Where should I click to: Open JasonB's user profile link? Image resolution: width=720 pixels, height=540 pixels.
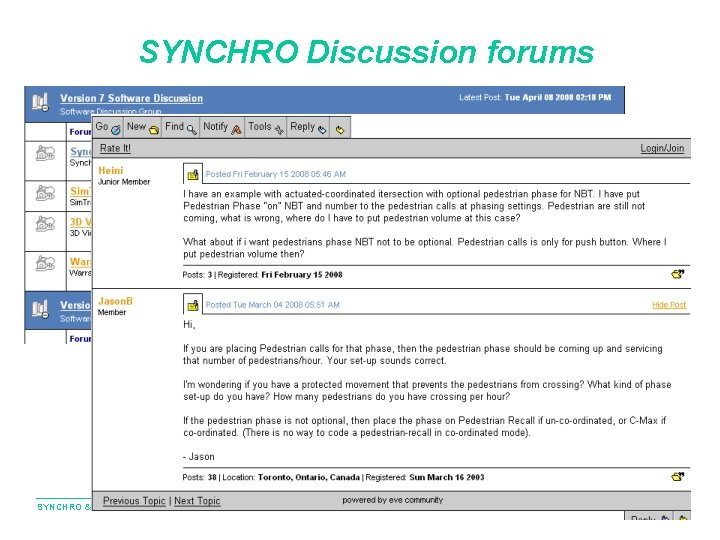[115, 301]
